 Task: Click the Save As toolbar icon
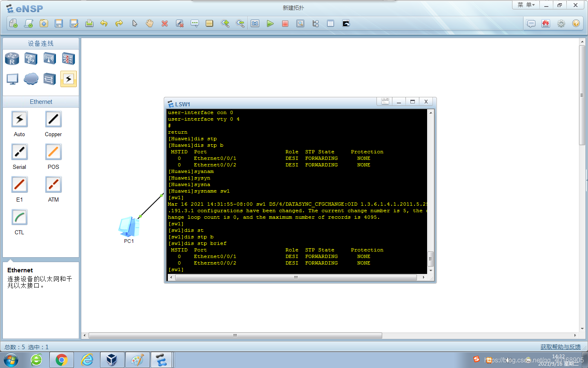coord(74,23)
